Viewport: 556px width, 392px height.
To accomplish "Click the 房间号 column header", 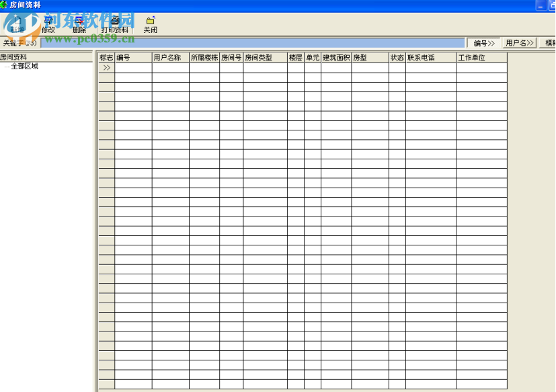I will [x=231, y=57].
